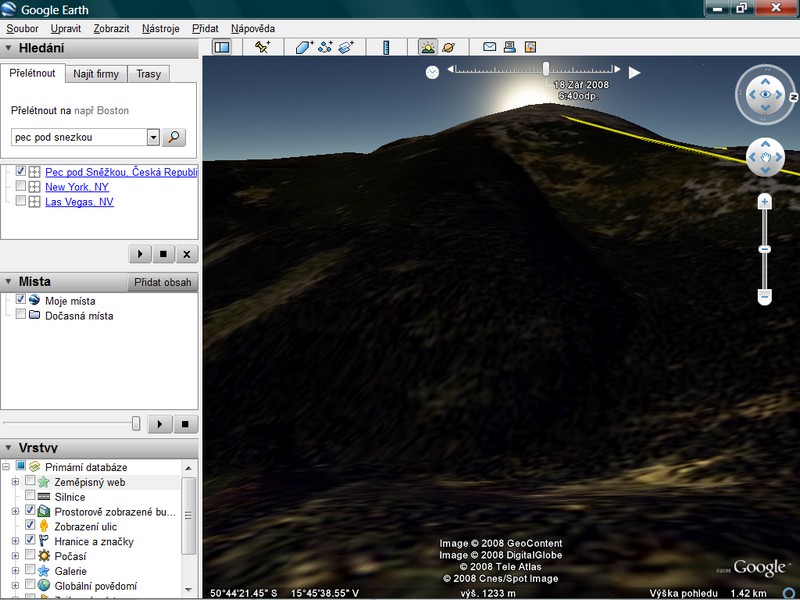Click Přidat obsah button

click(x=163, y=282)
